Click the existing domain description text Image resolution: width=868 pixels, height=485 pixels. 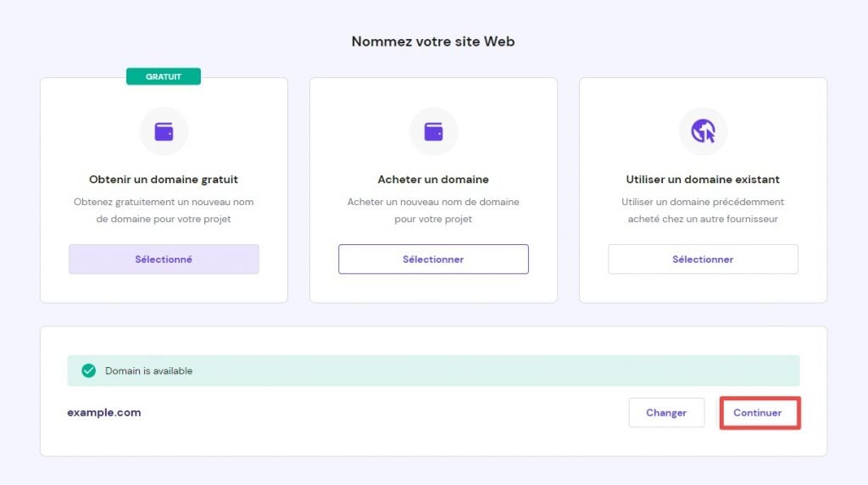(703, 210)
